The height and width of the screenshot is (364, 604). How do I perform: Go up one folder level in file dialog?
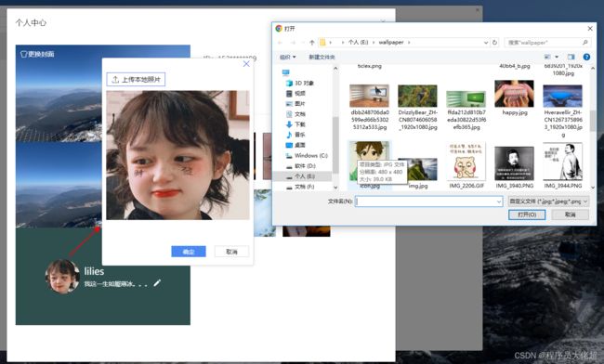coord(311,43)
